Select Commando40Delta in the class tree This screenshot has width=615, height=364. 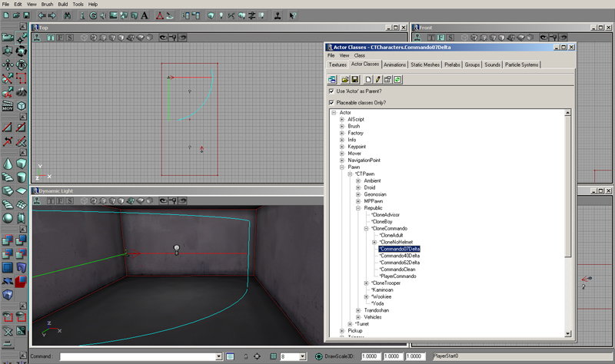400,256
